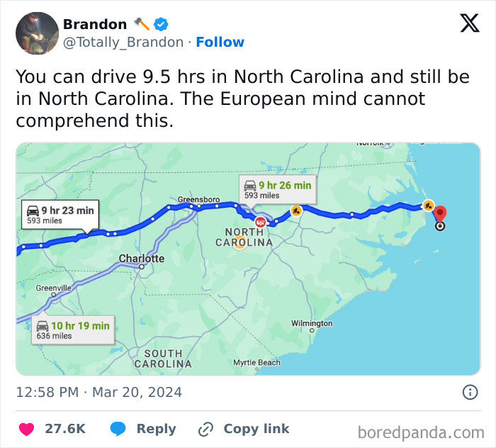Click the red traffic incident icon
Viewport: 496px width, 448px height.
click(x=260, y=222)
